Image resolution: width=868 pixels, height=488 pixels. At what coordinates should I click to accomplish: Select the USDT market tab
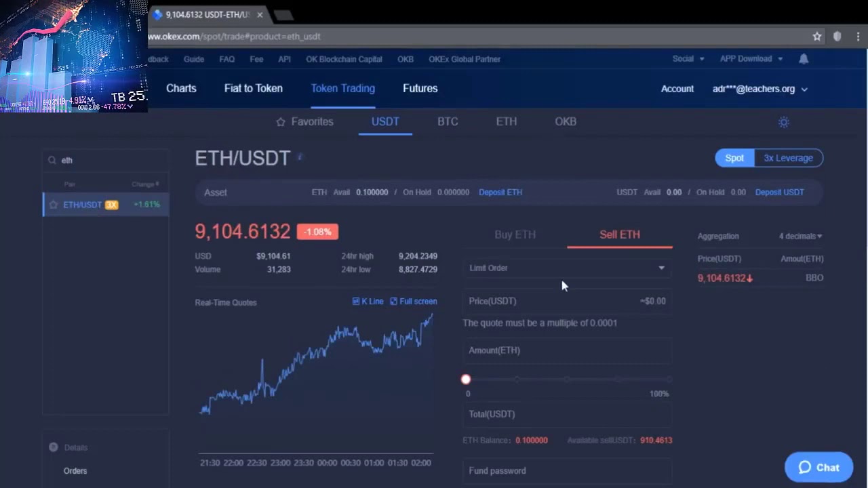click(x=385, y=122)
